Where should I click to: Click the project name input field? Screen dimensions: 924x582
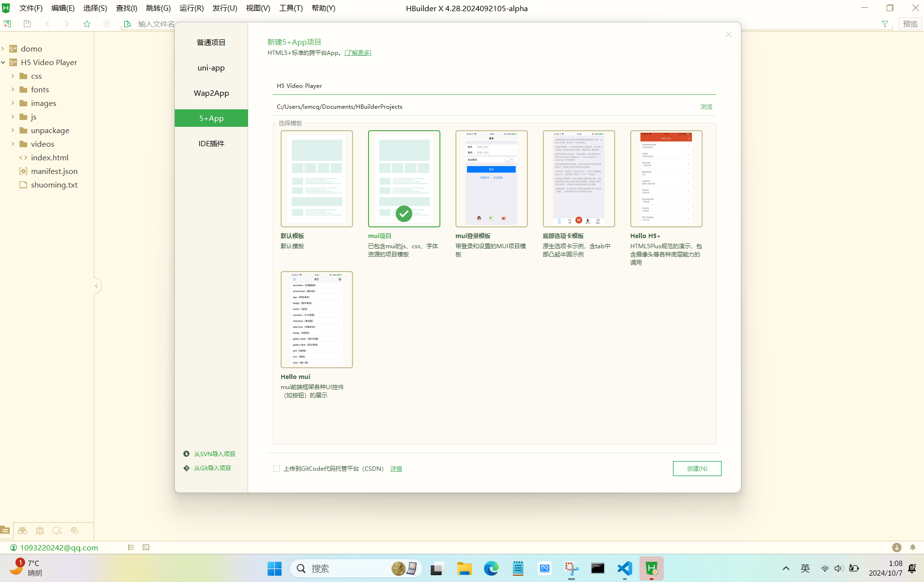click(494, 86)
